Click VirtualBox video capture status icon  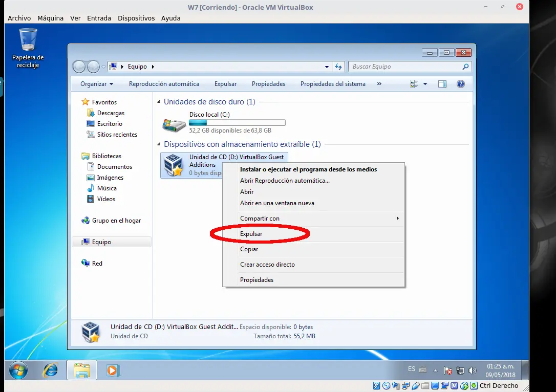[444, 386]
